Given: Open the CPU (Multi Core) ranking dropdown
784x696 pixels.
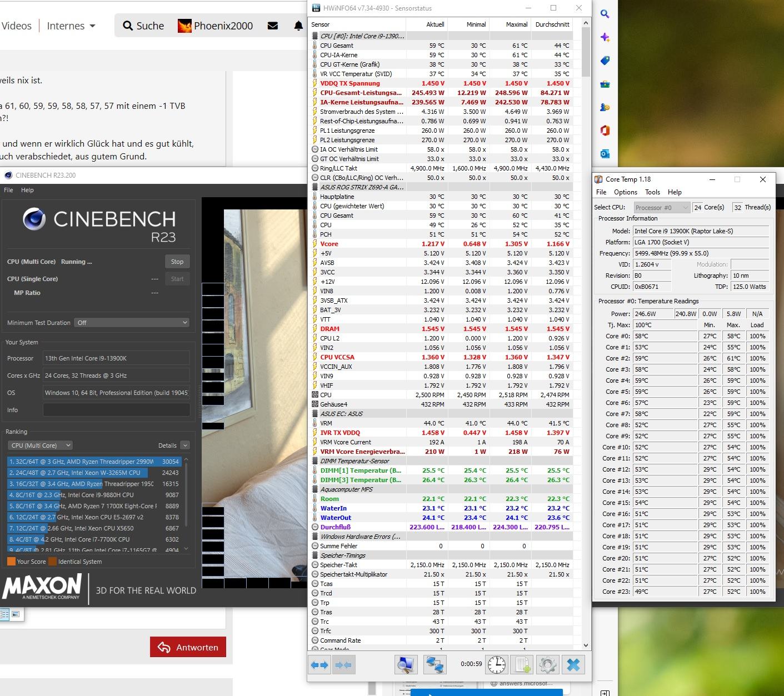Looking at the screenshot, I should pos(41,445).
